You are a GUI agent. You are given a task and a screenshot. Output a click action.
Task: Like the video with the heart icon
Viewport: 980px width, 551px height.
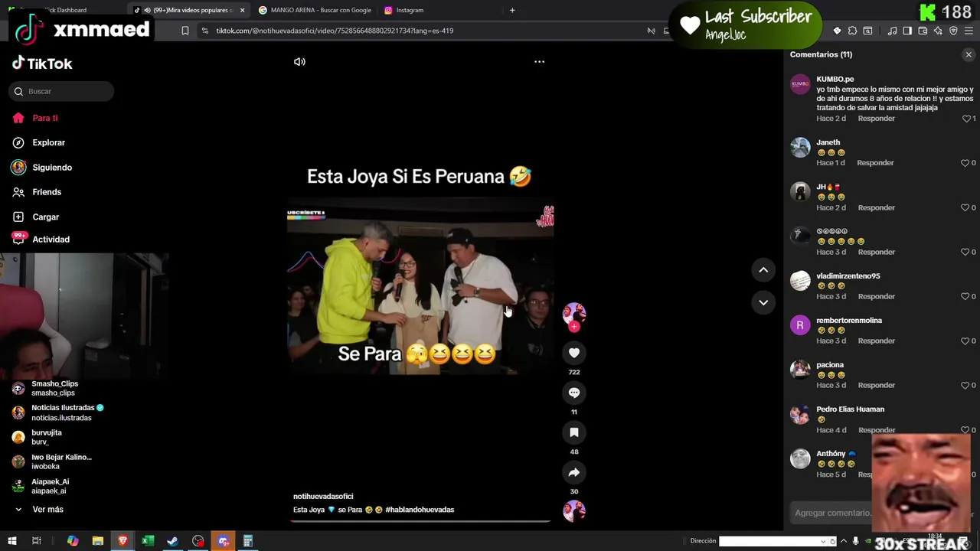(x=574, y=353)
